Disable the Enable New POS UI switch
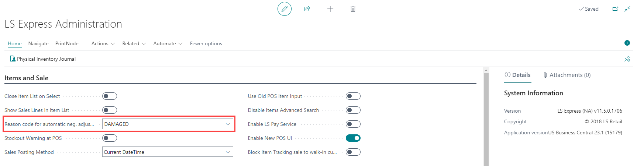Screen dimensions: 644x166 pyautogui.click(x=353, y=138)
